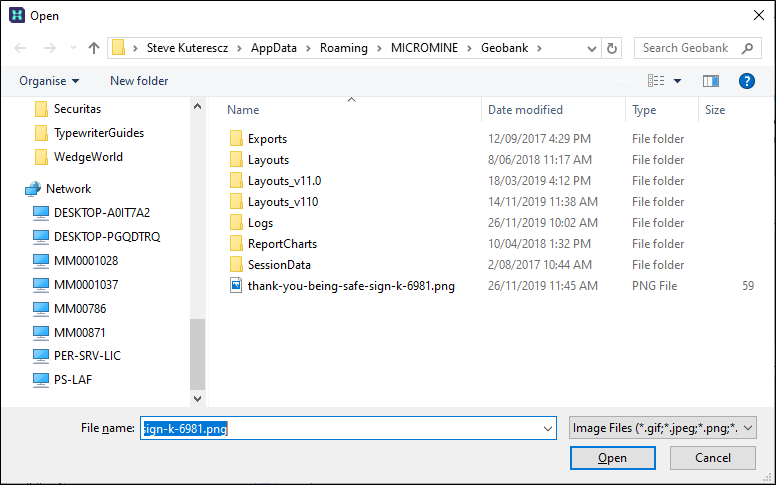Expand the chevron after Geobank breadcrumb
The image size is (776, 485).
point(539,48)
